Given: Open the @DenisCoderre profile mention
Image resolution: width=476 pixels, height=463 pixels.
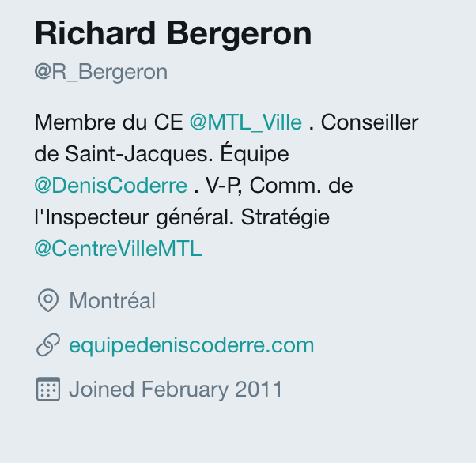Looking at the screenshot, I should (x=111, y=186).
